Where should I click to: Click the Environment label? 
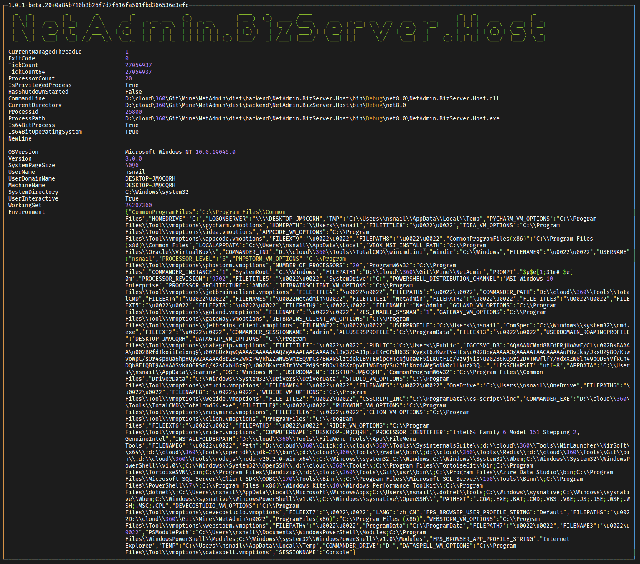click(28, 209)
